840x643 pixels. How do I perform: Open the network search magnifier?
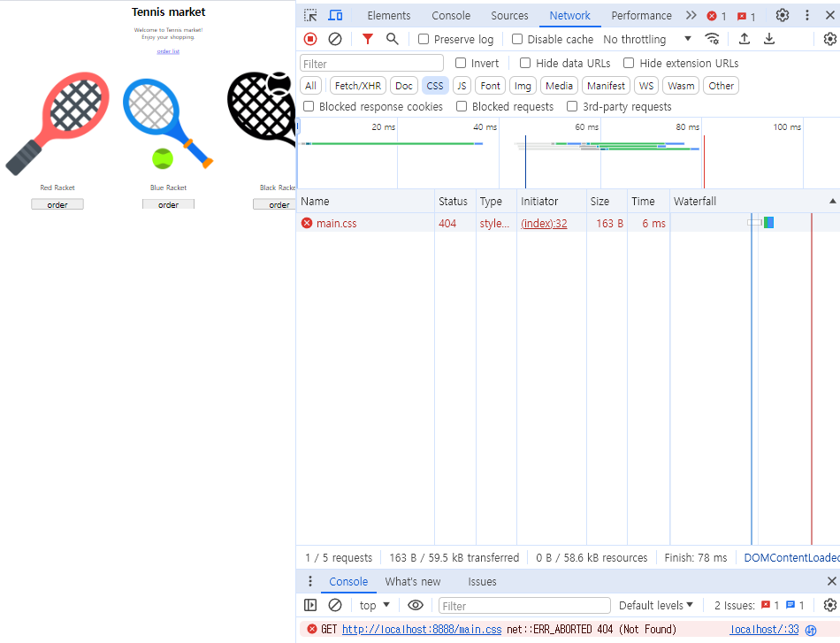click(x=392, y=39)
